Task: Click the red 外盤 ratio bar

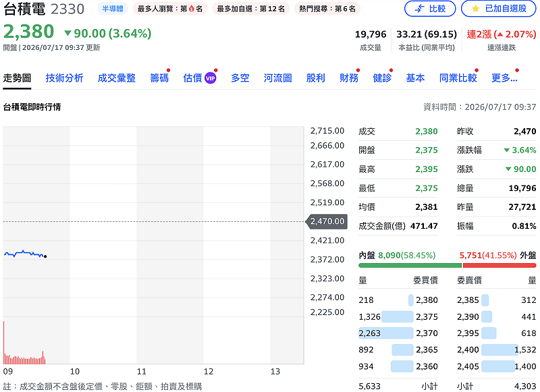Action: coord(500,265)
